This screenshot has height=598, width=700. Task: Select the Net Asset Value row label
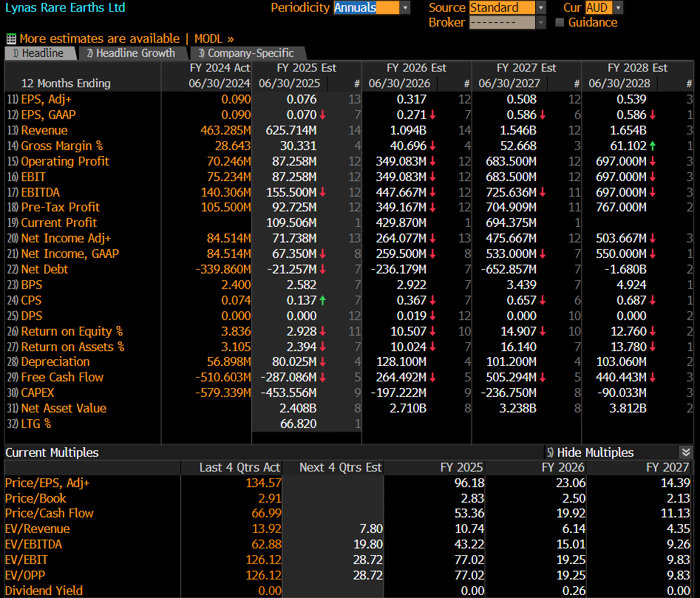pyautogui.click(x=64, y=408)
